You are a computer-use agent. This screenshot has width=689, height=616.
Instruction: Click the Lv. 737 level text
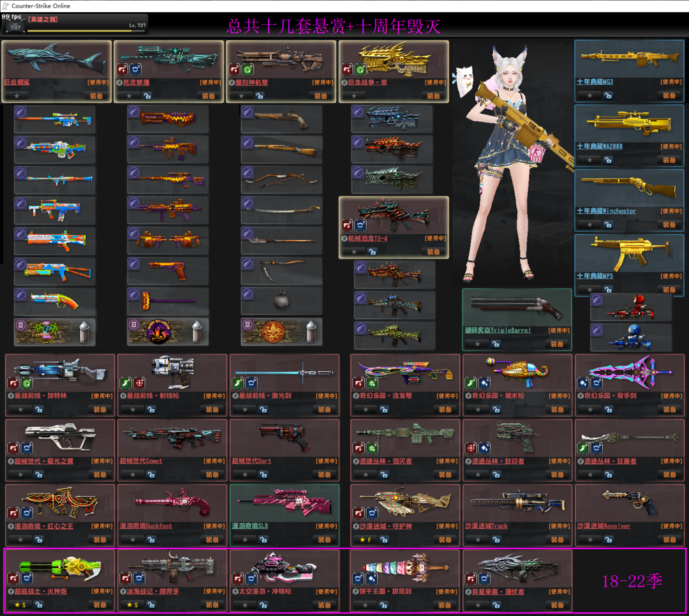tap(137, 26)
